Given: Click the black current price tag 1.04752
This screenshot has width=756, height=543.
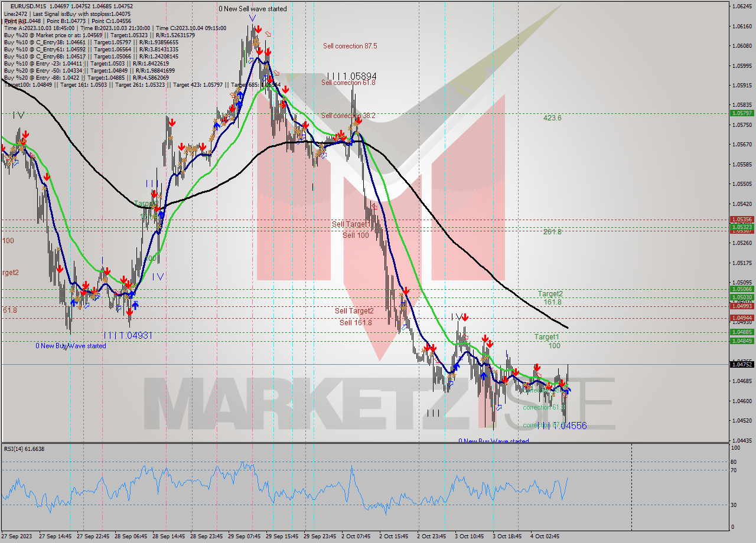Looking at the screenshot, I should point(741,364).
